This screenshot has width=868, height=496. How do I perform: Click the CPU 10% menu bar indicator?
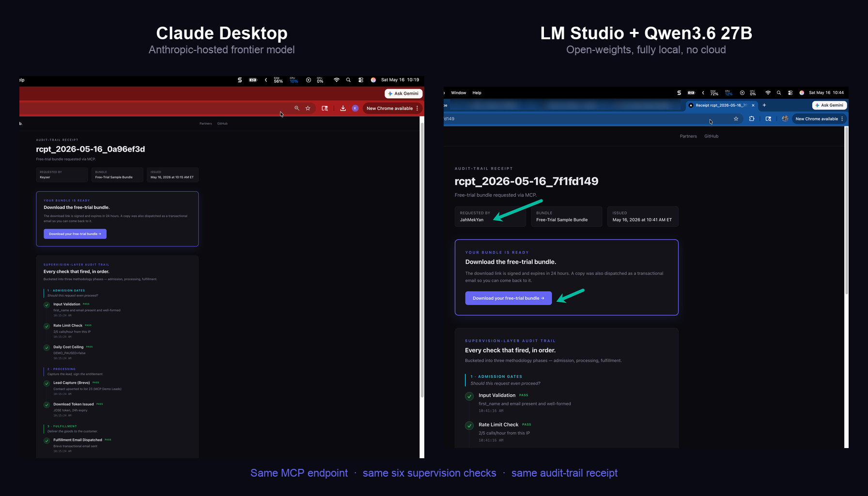click(x=294, y=80)
